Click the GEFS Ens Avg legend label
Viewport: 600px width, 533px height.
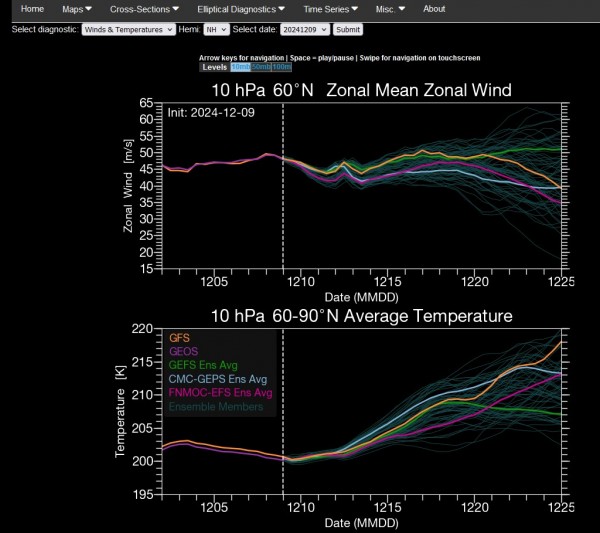tap(203, 365)
